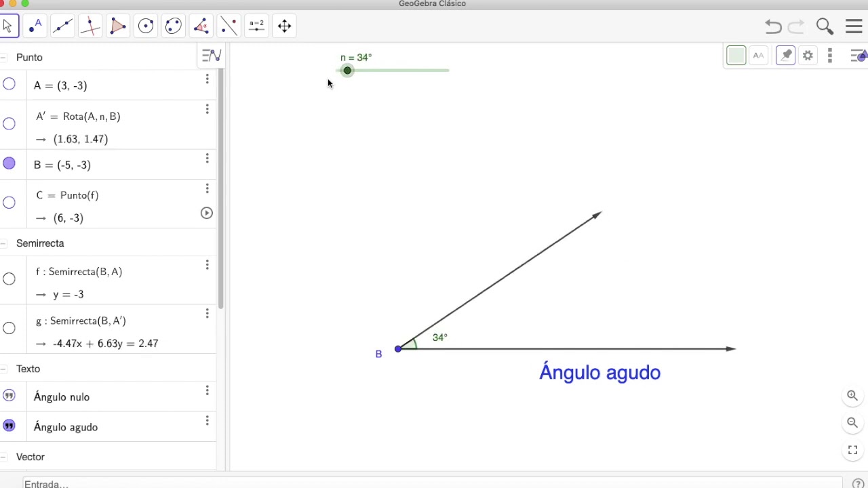The image size is (868, 488).
Task: Open options menu for point C
Action: click(207, 188)
